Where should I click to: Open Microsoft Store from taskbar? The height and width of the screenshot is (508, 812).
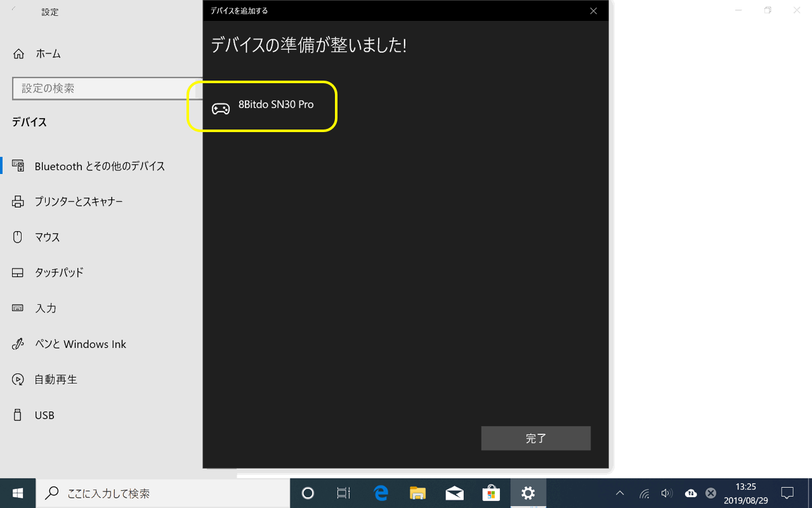tap(491, 493)
